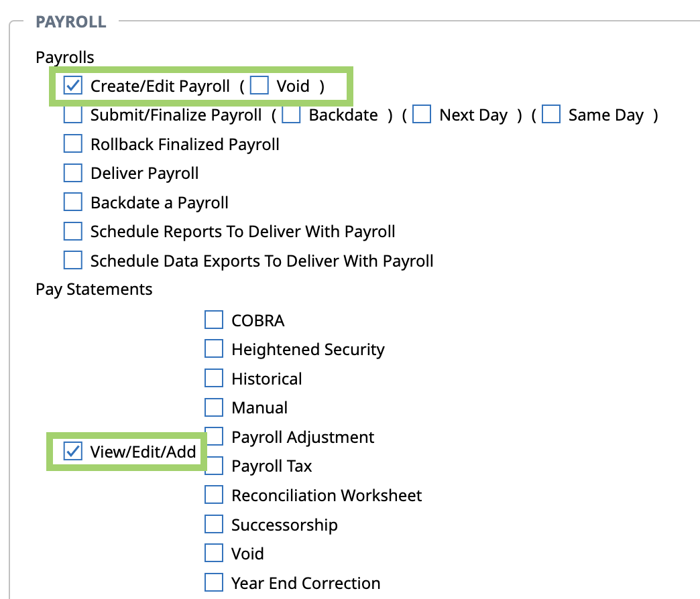Check the Same Day option
Screen dimensions: 700x599
[551, 114]
